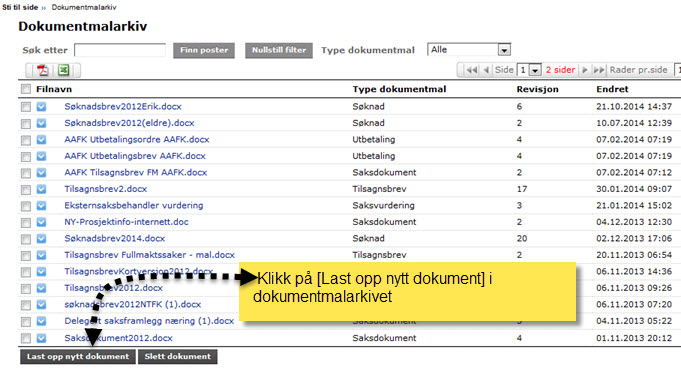Sort table by Endret column header

[x=612, y=89]
